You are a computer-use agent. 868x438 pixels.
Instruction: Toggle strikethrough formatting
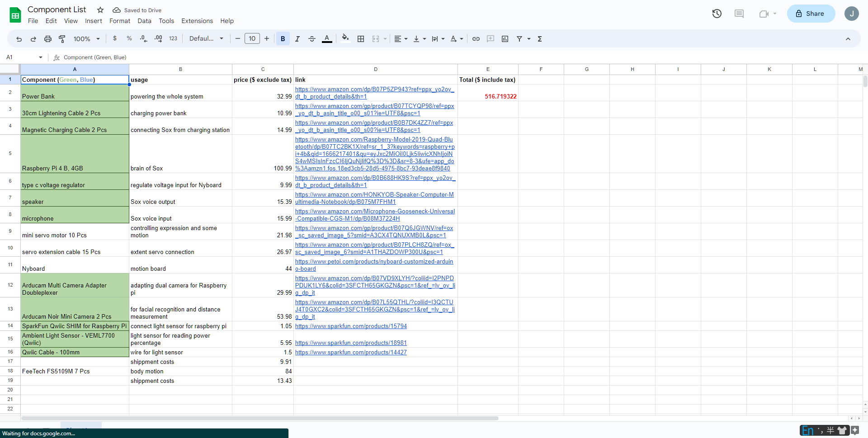[x=312, y=39]
